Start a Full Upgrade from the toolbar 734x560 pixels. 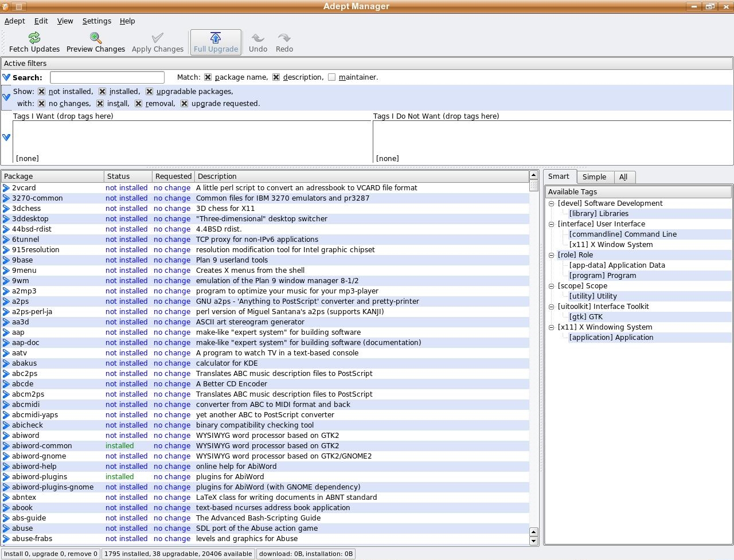[216, 42]
